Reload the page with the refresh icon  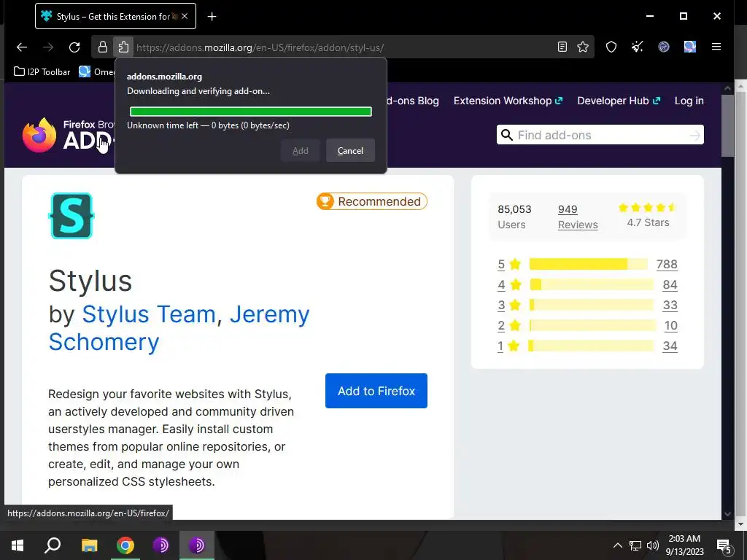[x=74, y=47]
